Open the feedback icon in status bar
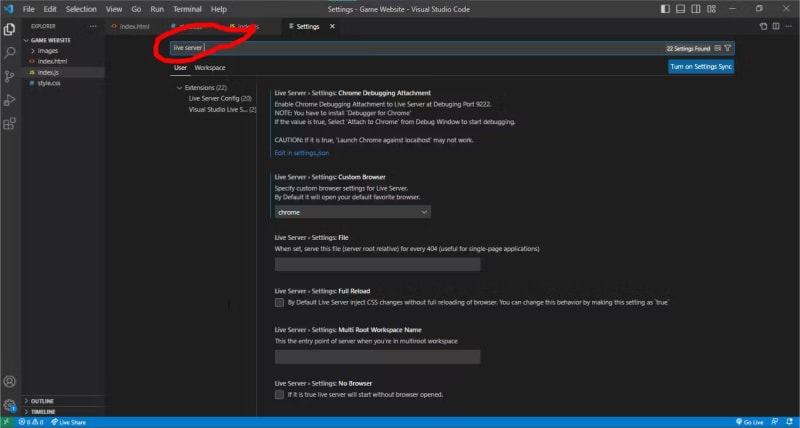Viewport: 800px width, 428px height. 774,422
